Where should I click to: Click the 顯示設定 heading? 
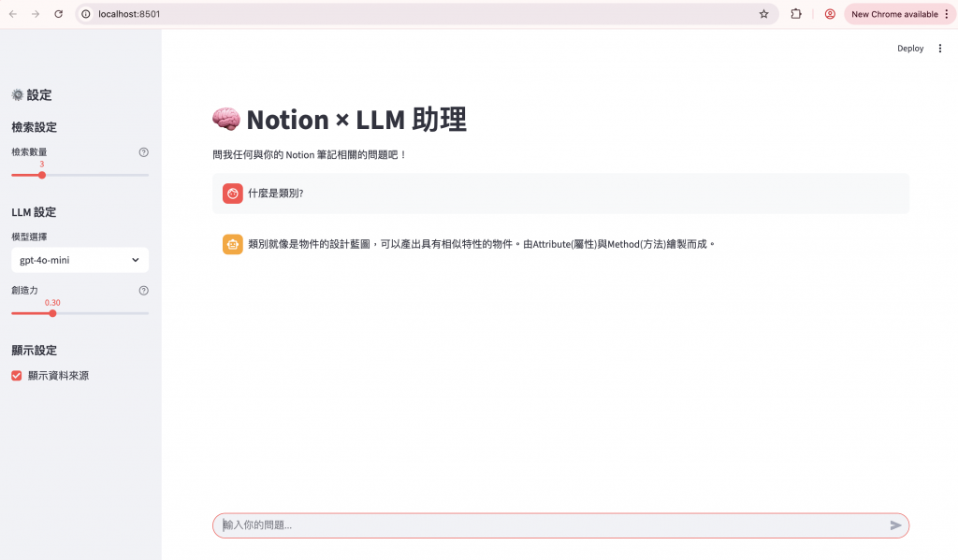pyautogui.click(x=35, y=351)
